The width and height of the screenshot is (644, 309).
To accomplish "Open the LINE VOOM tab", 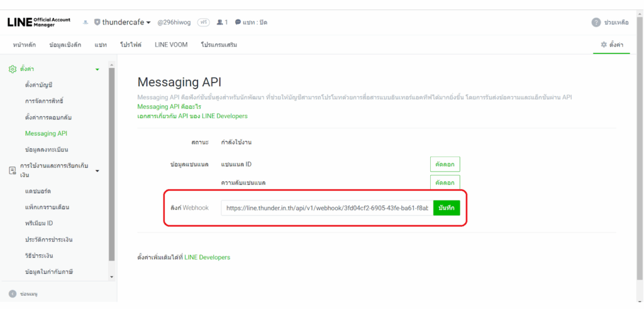I will [171, 45].
